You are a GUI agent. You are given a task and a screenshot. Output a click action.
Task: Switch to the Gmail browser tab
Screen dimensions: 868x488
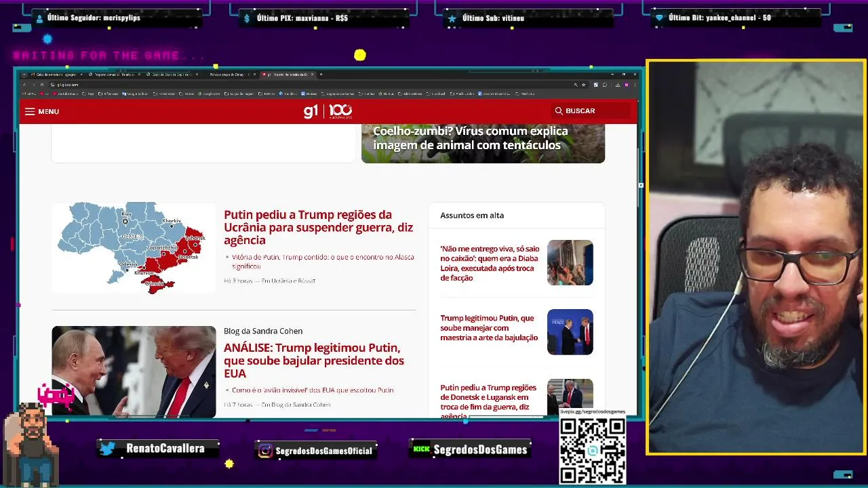click(58, 75)
